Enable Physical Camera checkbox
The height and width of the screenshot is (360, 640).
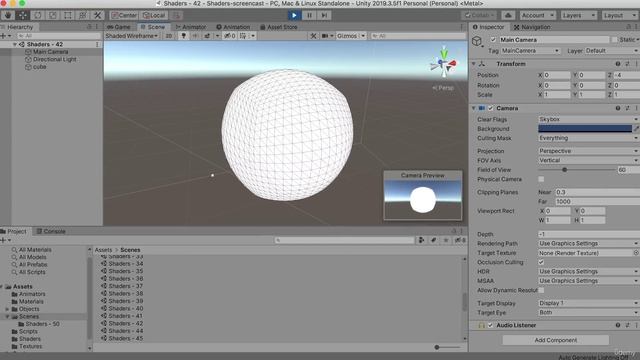pyautogui.click(x=541, y=179)
